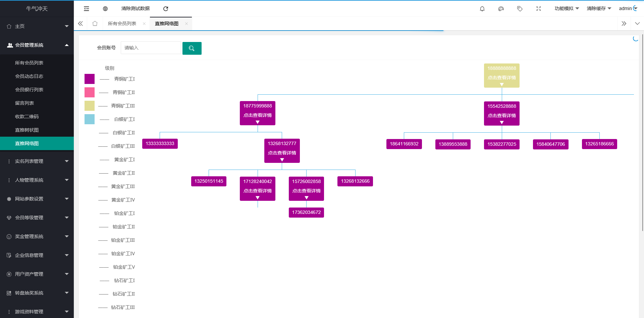Open 直推树状图 in the sidebar
The width and height of the screenshot is (644, 318).
(x=37, y=130)
